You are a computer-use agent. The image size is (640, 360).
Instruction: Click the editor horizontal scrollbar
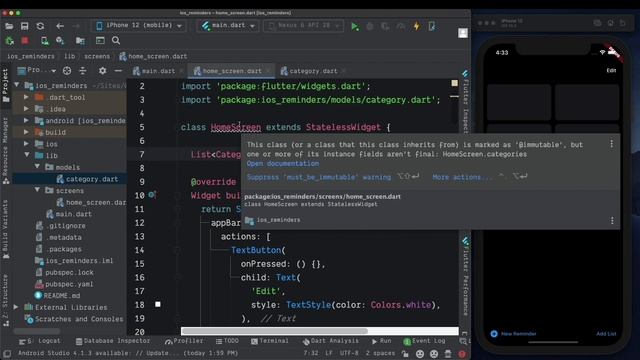tap(274, 331)
